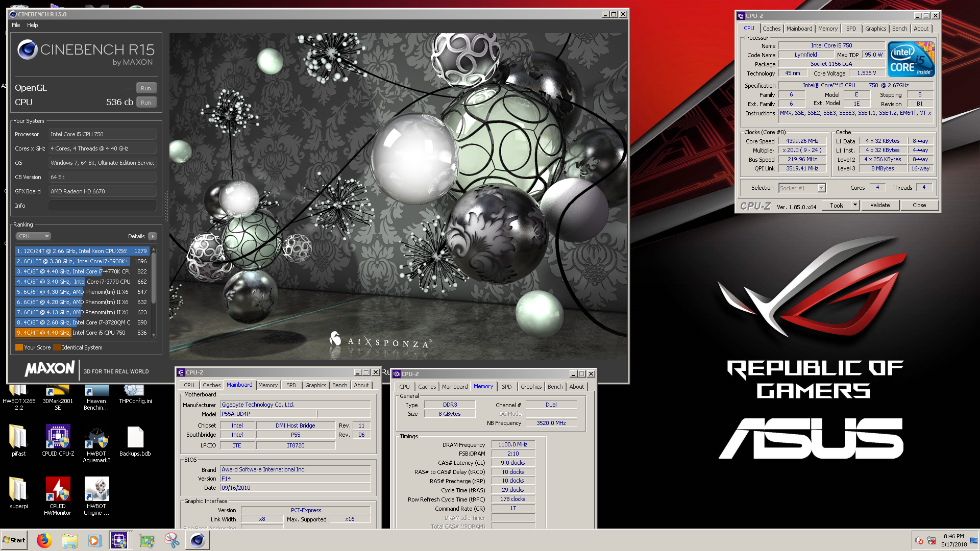This screenshot has width=980, height=551.
Task: Open Snipping Tool from the taskbar
Action: [x=171, y=540]
